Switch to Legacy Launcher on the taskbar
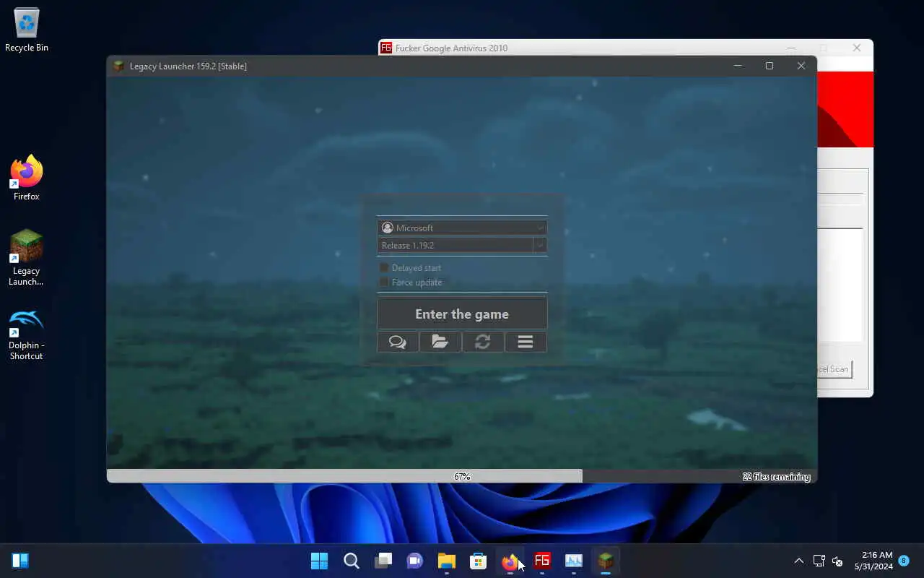The height and width of the screenshot is (578, 924). [x=606, y=561]
